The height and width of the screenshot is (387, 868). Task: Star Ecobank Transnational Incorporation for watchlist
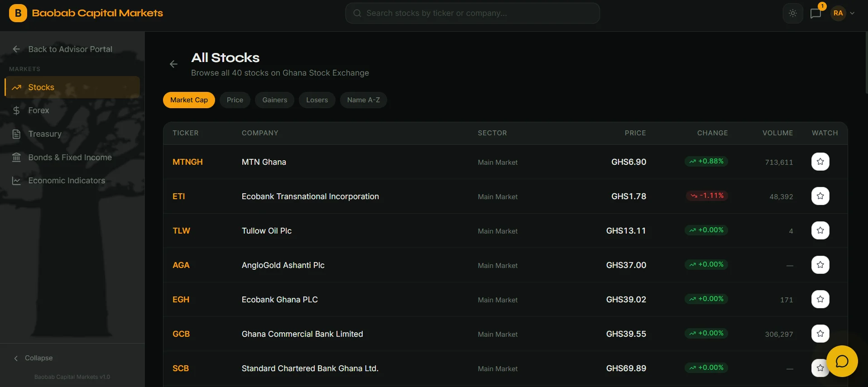pos(820,196)
